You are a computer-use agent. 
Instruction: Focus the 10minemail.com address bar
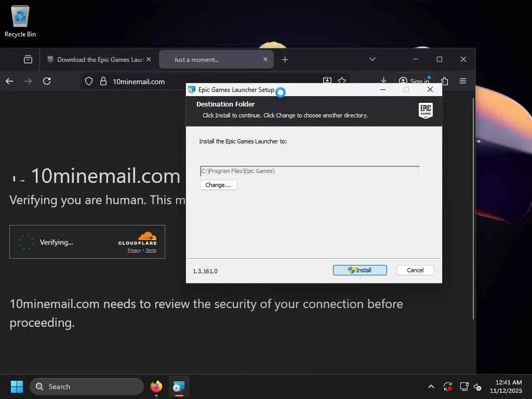tap(139, 82)
